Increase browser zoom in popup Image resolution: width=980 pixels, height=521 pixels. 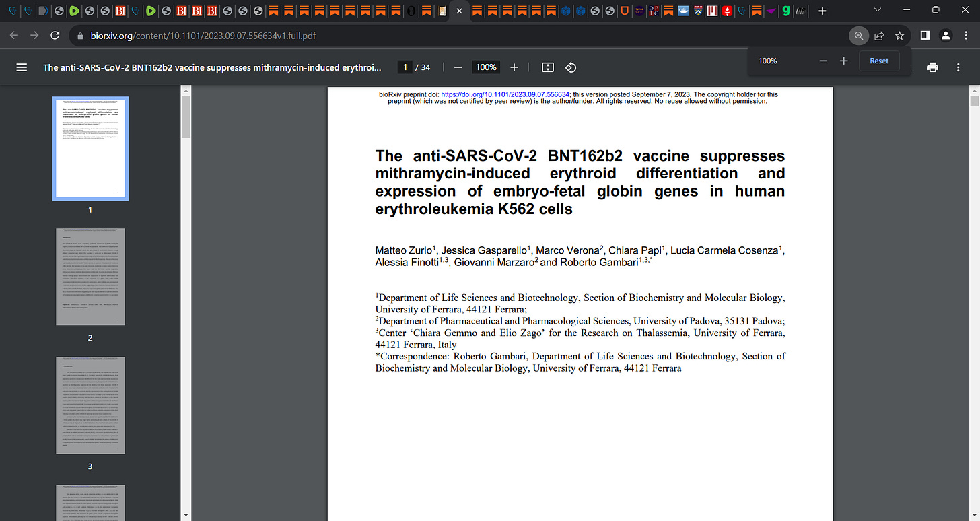coord(843,61)
